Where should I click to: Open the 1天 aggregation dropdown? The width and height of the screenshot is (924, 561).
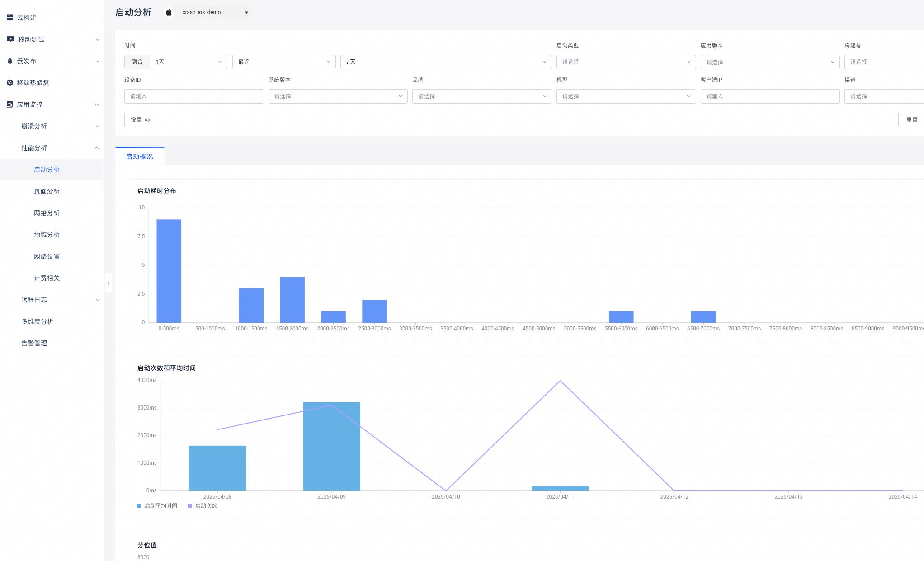pos(189,62)
